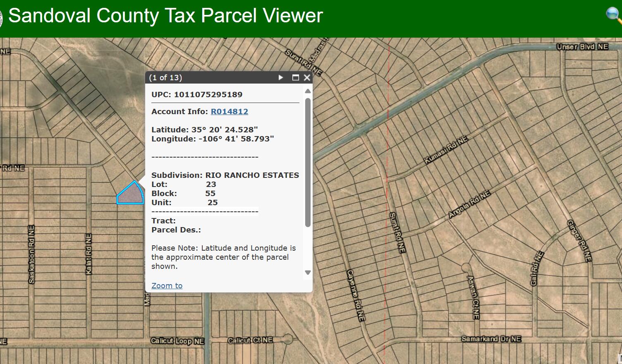
Task: Click the Unser Blvd NE road label
Action: point(582,47)
